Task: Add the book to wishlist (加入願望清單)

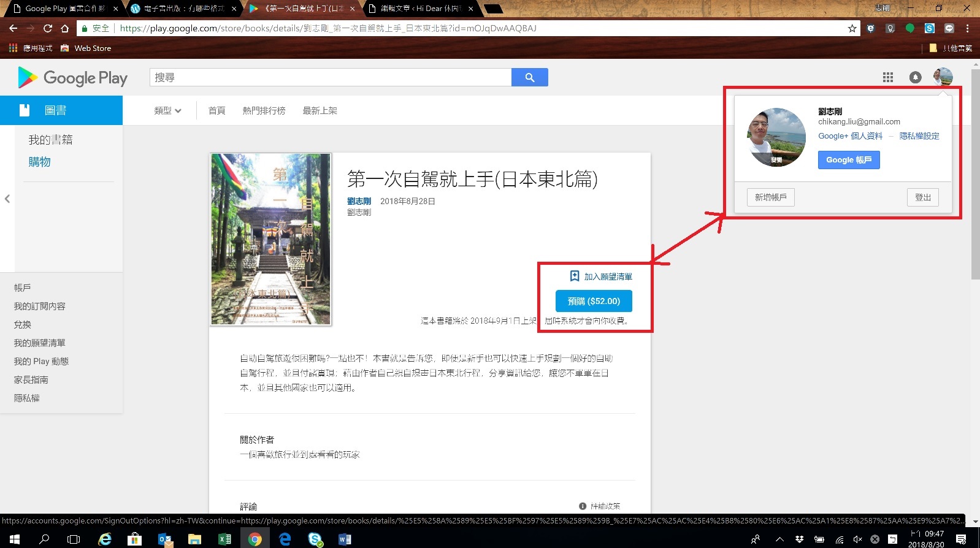Action: (x=601, y=276)
